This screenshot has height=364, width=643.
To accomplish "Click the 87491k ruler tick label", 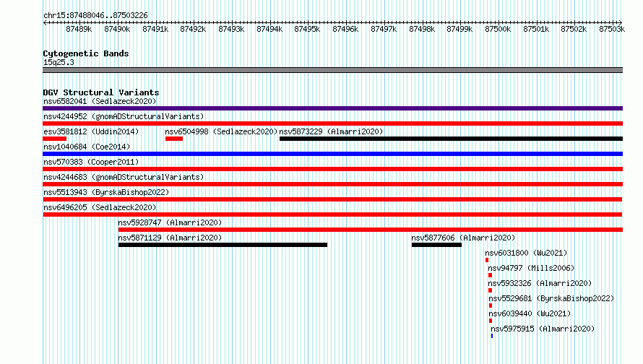I will click(x=155, y=29).
